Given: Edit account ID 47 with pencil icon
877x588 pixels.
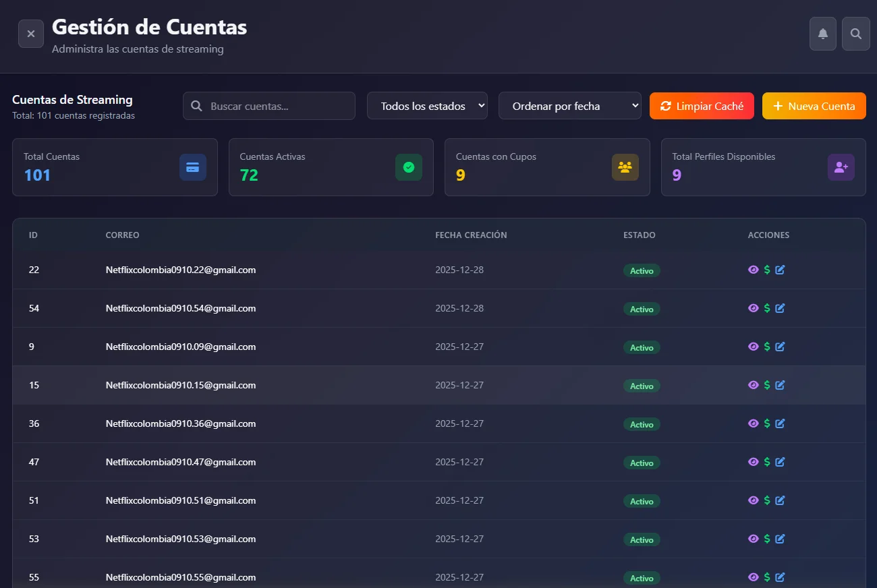Looking at the screenshot, I should point(781,462).
